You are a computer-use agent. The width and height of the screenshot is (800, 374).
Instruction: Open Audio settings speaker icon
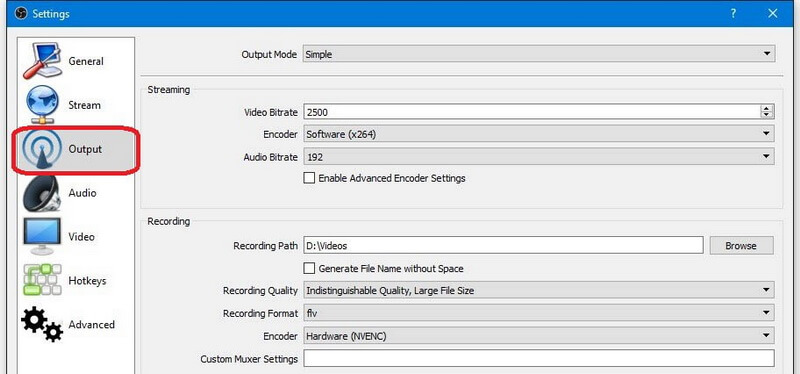tap(42, 193)
